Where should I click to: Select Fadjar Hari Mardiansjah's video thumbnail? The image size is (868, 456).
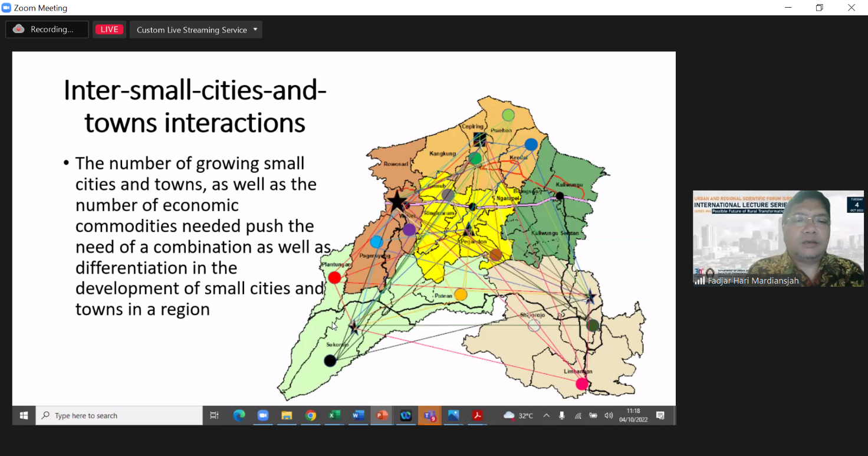click(x=778, y=238)
